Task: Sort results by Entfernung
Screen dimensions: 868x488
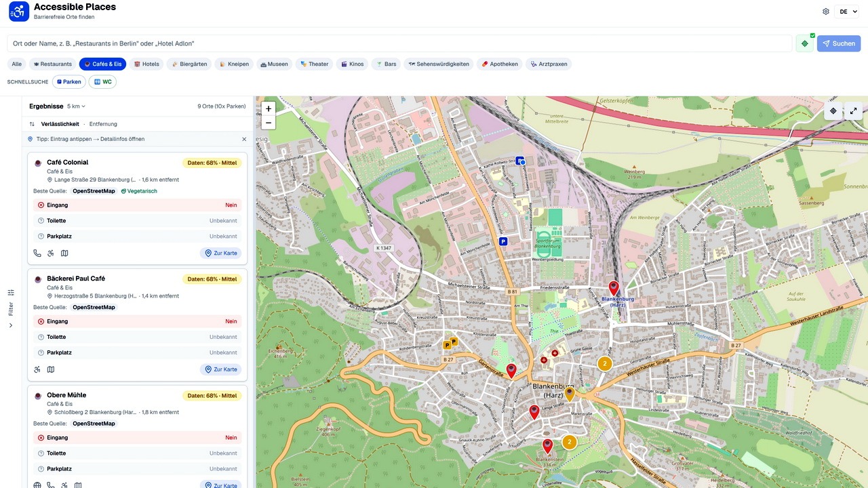Action: pyautogui.click(x=103, y=124)
